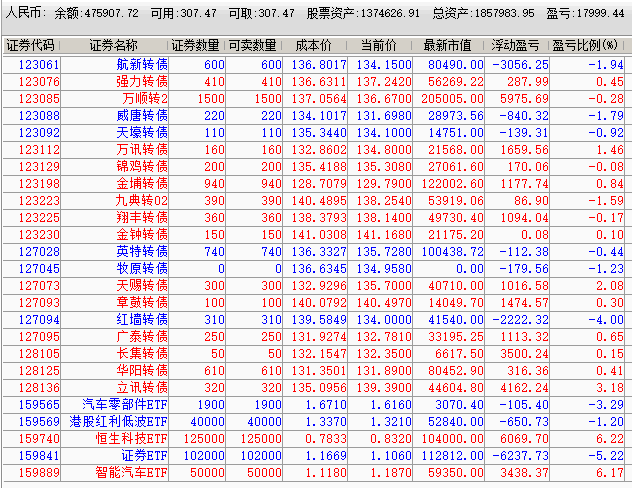The height and width of the screenshot is (488, 632).
Task: Click the 可用:307.47 available funds text
Action: [183, 13]
